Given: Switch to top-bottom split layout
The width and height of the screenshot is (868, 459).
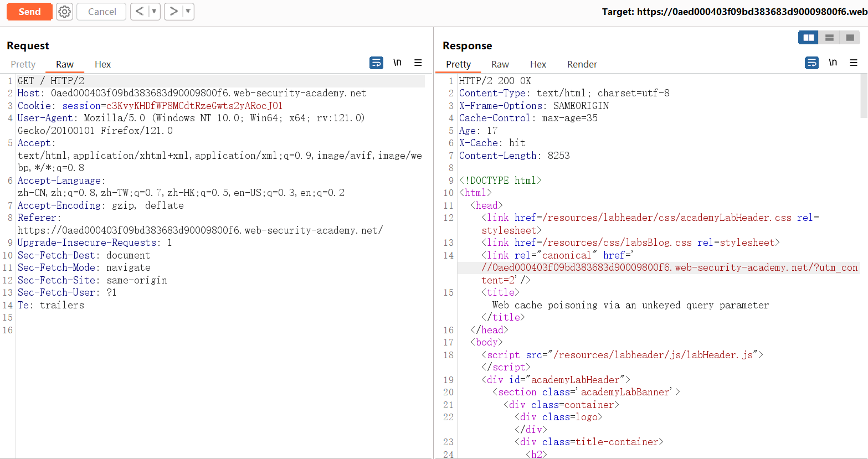Looking at the screenshot, I should (x=829, y=38).
